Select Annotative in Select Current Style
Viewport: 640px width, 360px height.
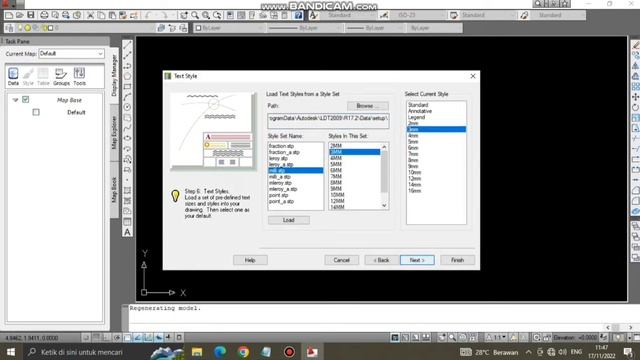point(420,111)
